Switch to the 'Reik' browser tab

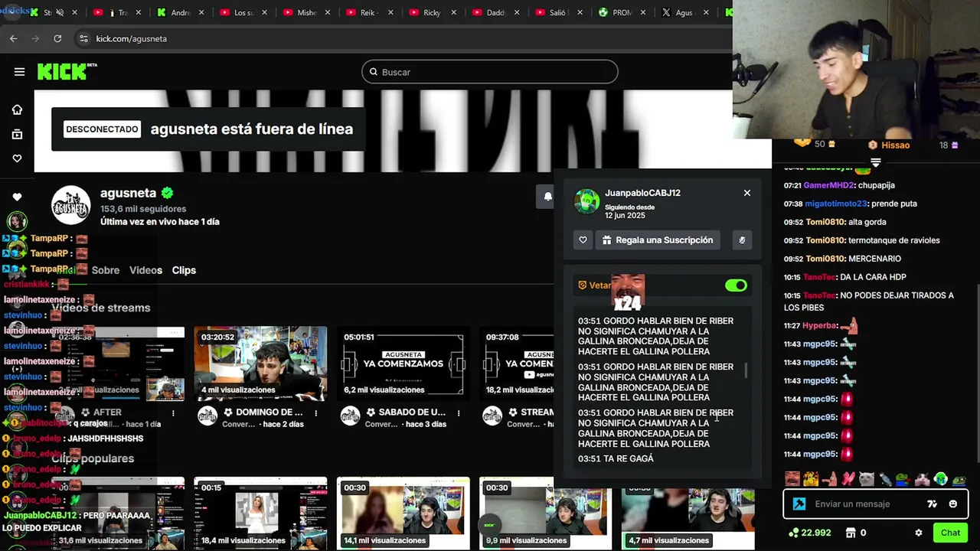point(369,12)
